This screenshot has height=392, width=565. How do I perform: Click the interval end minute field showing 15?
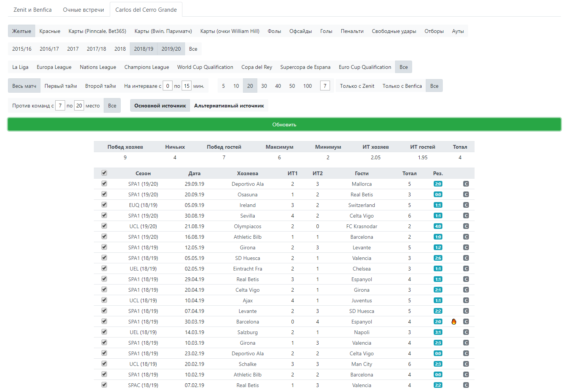(187, 86)
